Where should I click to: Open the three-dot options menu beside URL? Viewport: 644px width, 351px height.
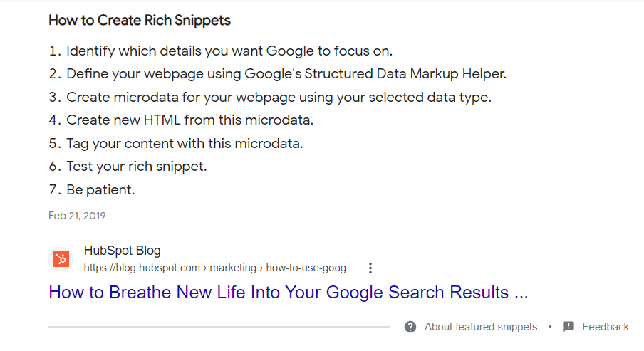(370, 268)
